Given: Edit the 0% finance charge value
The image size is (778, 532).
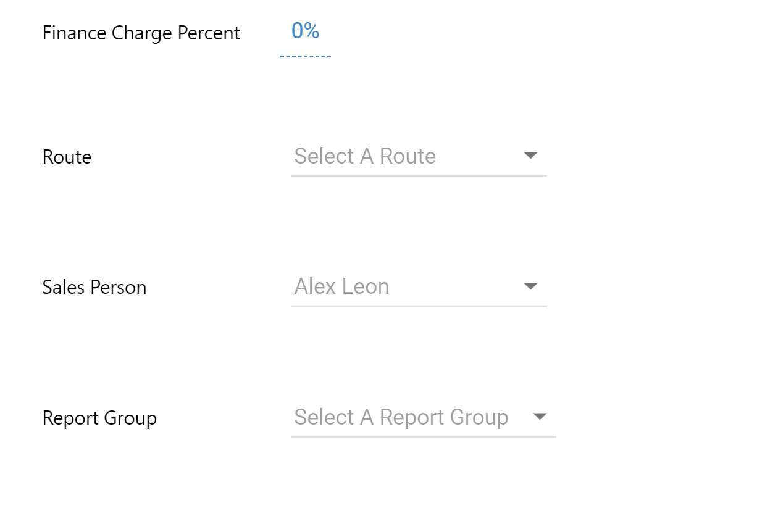Looking at the screenshot, I should pos(305,31).
